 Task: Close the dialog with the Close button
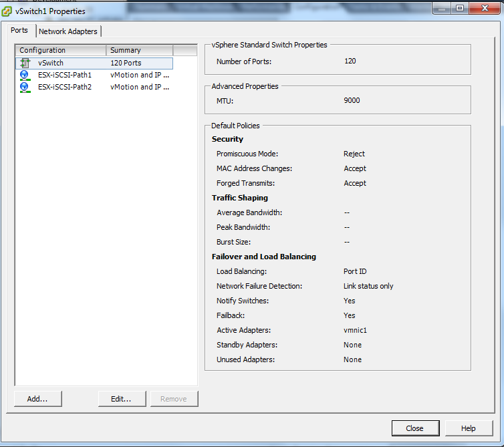[415, 428]
